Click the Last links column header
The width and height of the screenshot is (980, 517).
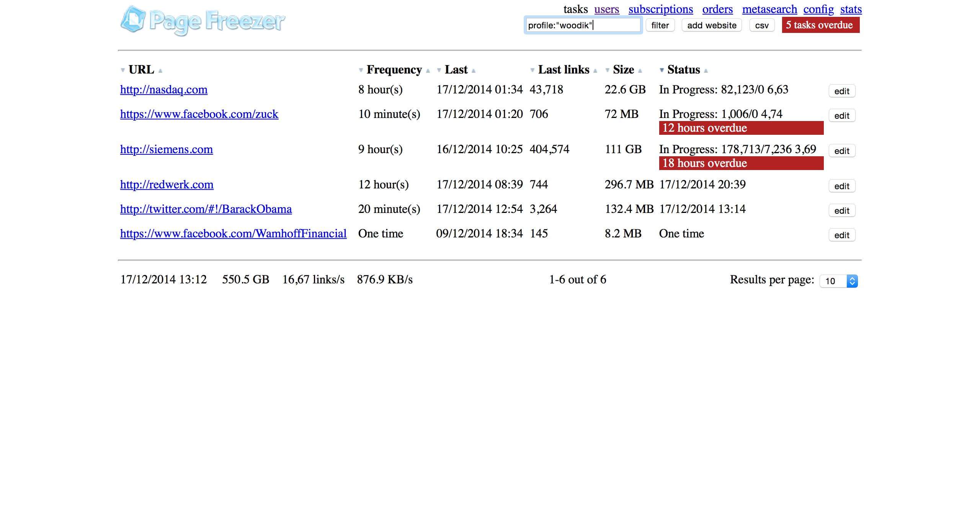click(x=564, y=70)
